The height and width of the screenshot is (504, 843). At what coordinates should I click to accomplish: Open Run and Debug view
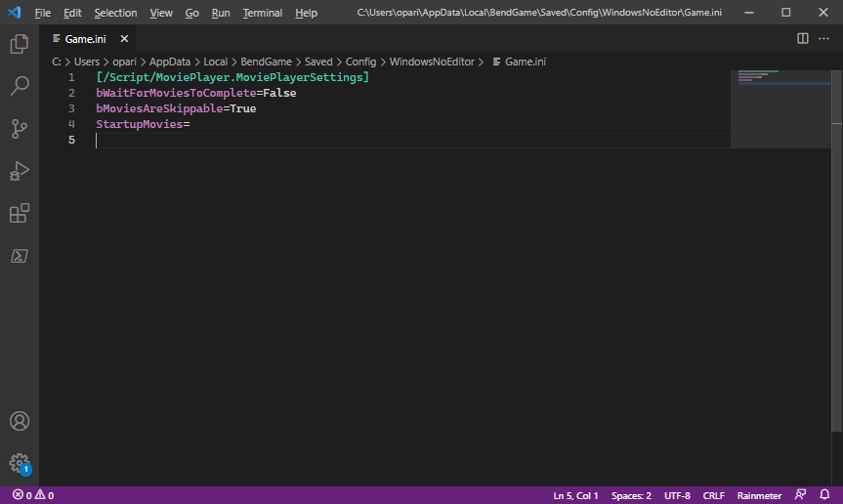point(20,171)
